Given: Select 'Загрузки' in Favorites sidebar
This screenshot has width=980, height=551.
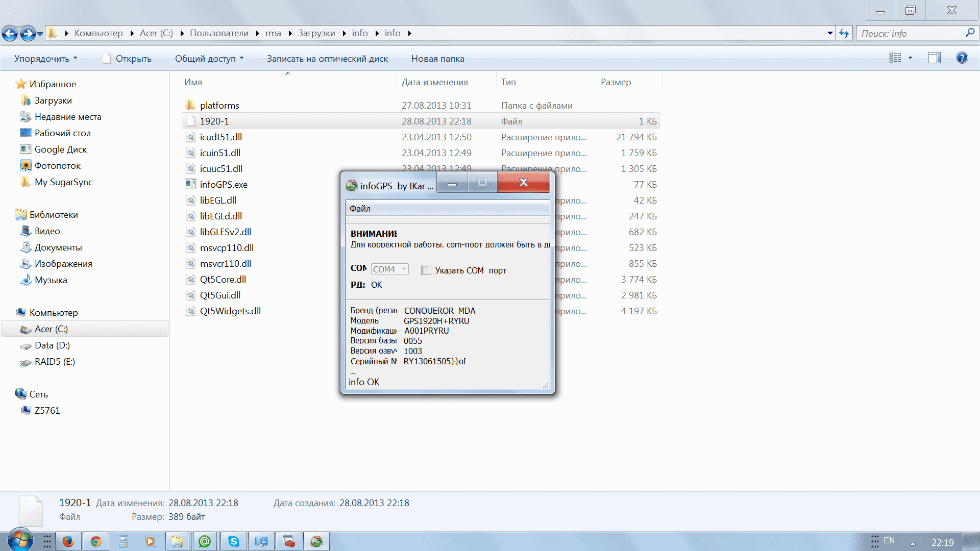Looking at the screenshot, I should (53, 101).
